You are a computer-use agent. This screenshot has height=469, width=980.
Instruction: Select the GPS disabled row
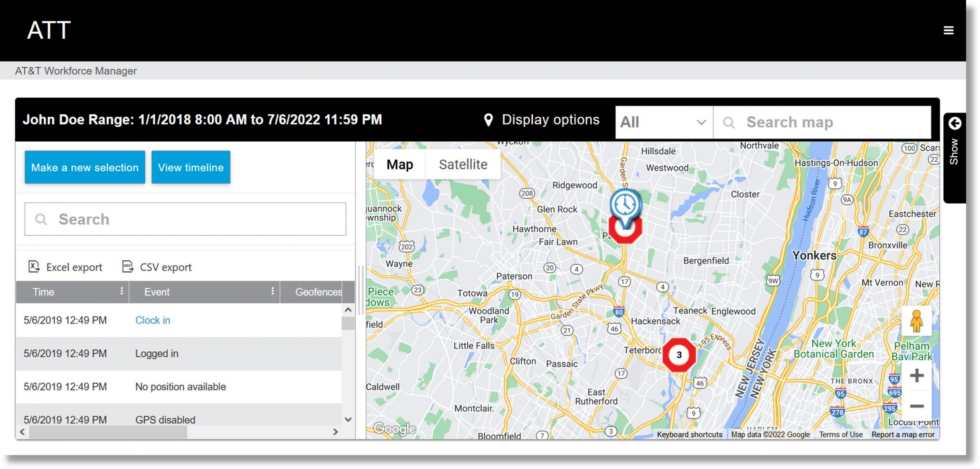click(x=179, y=415)
